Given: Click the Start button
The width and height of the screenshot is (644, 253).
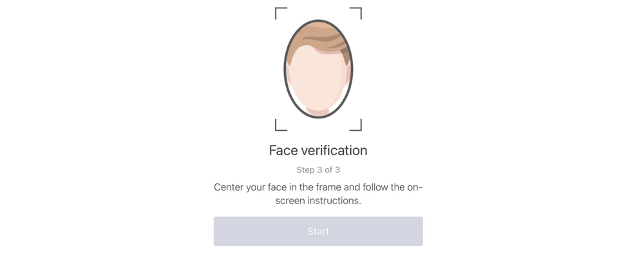Looking at the screenshot, I should pyautogui.click(x=318, y=231).
